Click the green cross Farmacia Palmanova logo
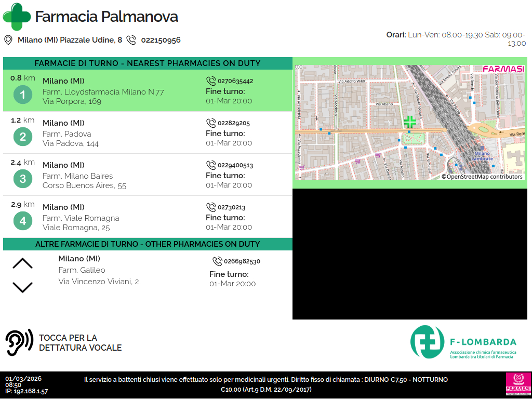Image resolution: width=532 pixels, height=399 pixels. click(x=17, y=17)
